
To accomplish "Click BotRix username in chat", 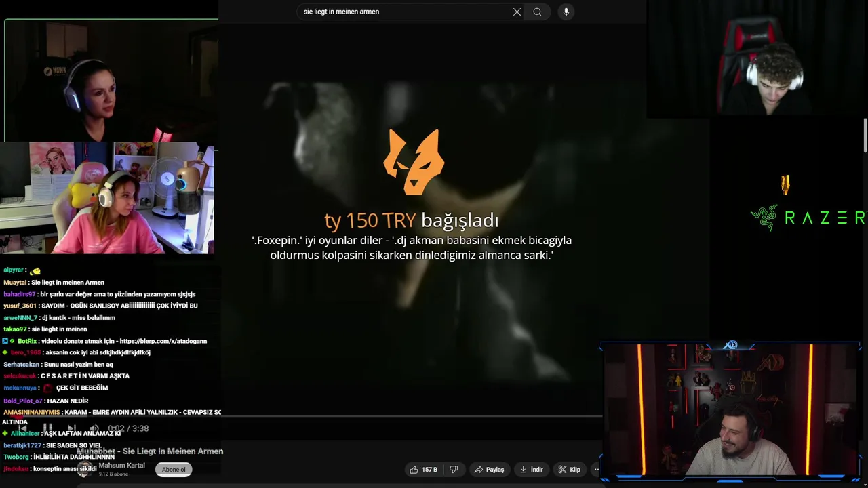I will point(27,341).
